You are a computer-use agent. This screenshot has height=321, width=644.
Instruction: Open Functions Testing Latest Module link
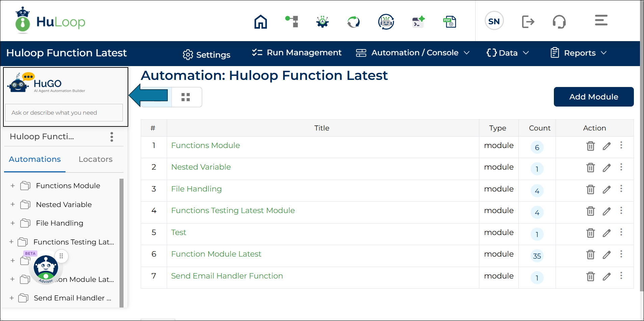233,210
